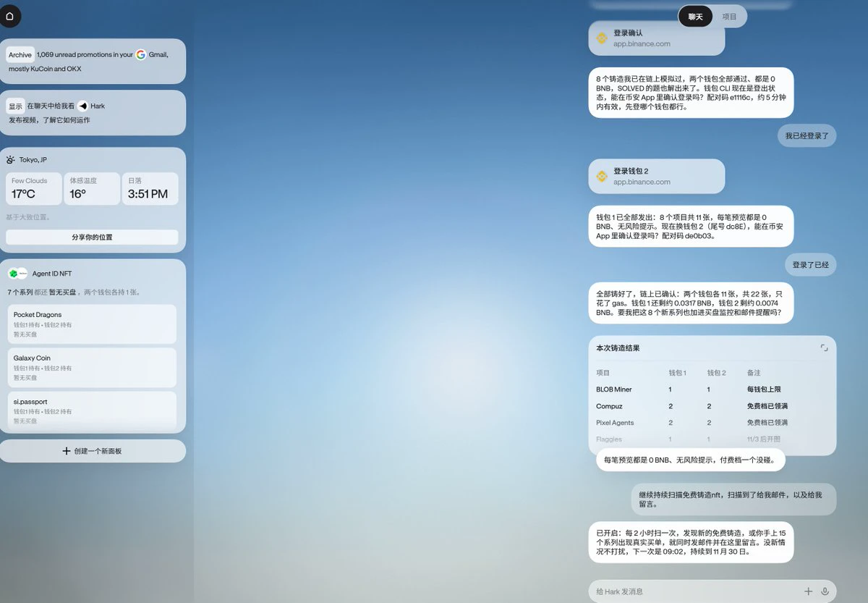This screenshot has width=868, height=603.
Task: Click app.binance.com under 登录钱包 2
Action: point(642,182)
